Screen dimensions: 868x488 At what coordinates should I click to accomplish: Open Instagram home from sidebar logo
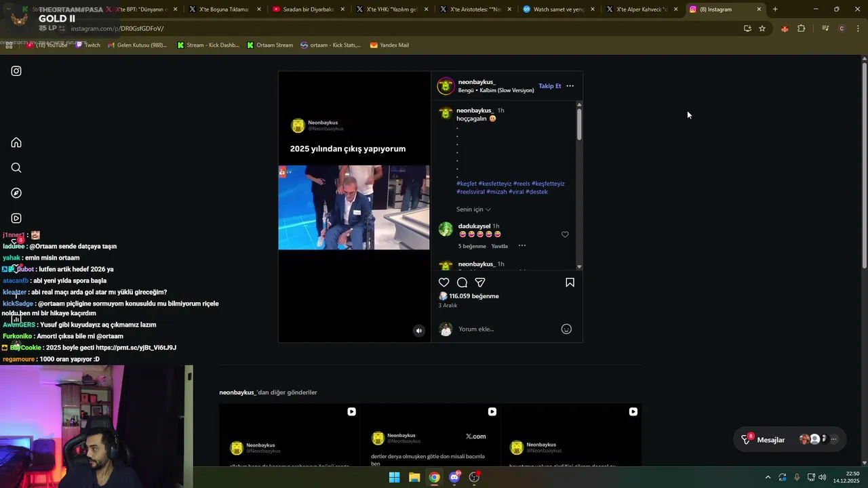pyautogui.click(x=16, y=71)
